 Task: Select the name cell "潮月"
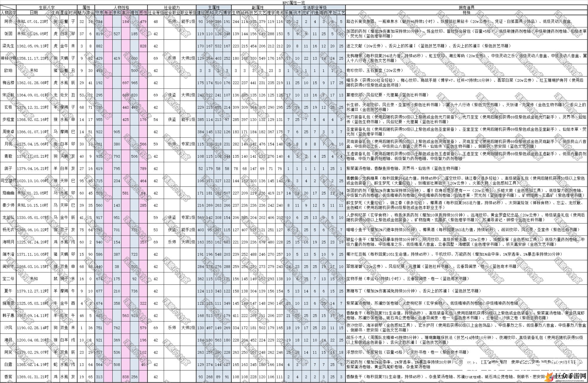[8, 340]
